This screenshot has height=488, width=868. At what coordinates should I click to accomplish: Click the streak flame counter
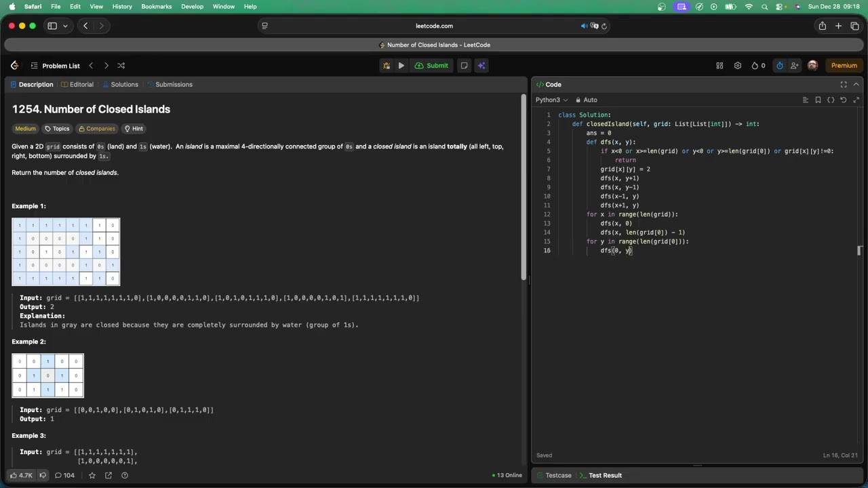(758, 66)
